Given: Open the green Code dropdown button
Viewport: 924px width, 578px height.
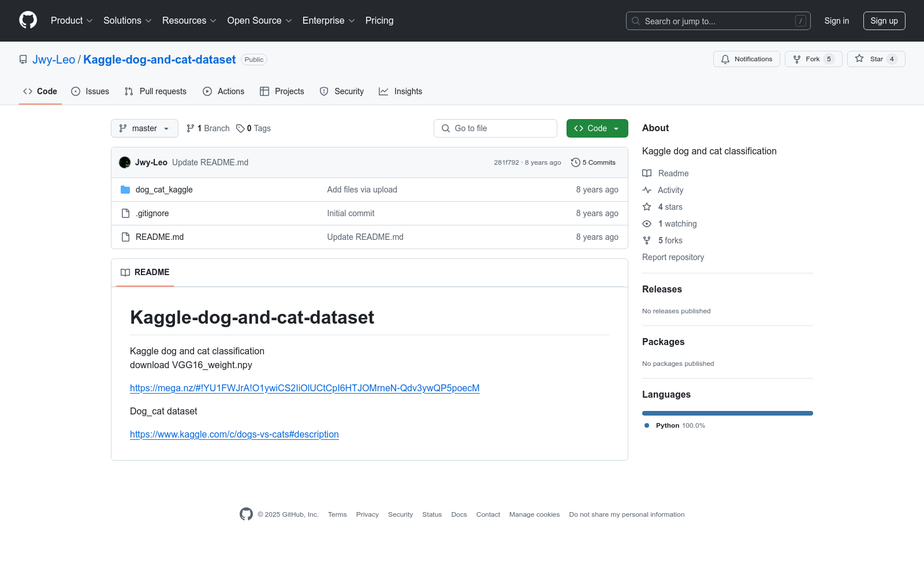Looking at the screenshot, I should coord(597,128).
